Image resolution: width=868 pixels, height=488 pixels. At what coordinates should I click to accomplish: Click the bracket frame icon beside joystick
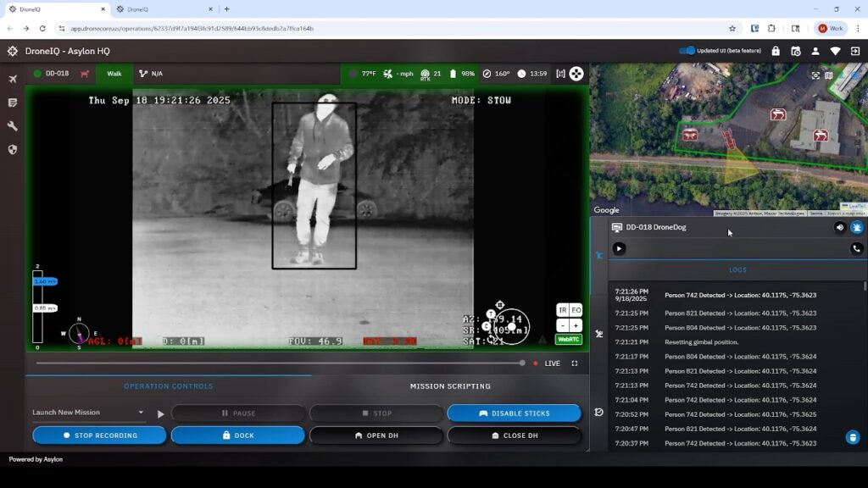click(560, 74)
